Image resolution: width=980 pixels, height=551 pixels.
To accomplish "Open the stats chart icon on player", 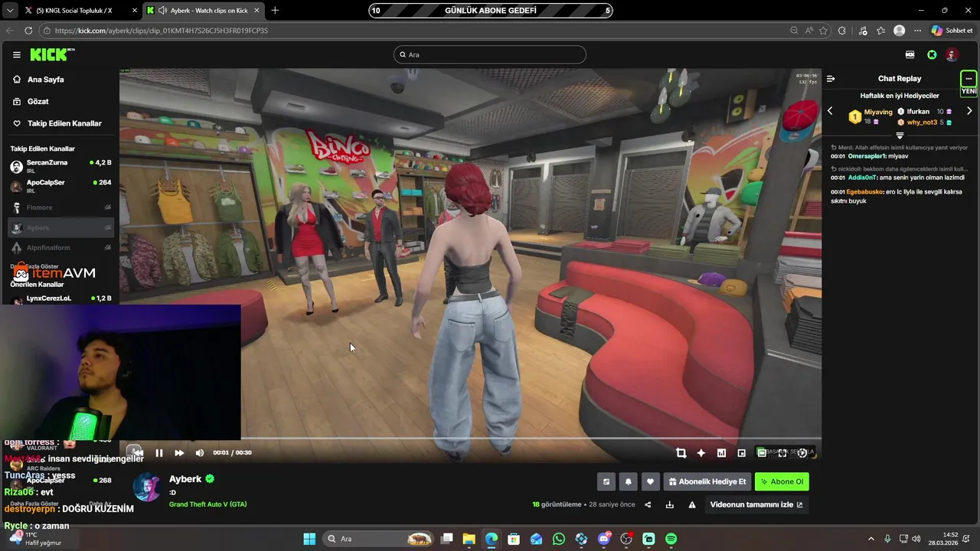I will (x=721, y=453).
